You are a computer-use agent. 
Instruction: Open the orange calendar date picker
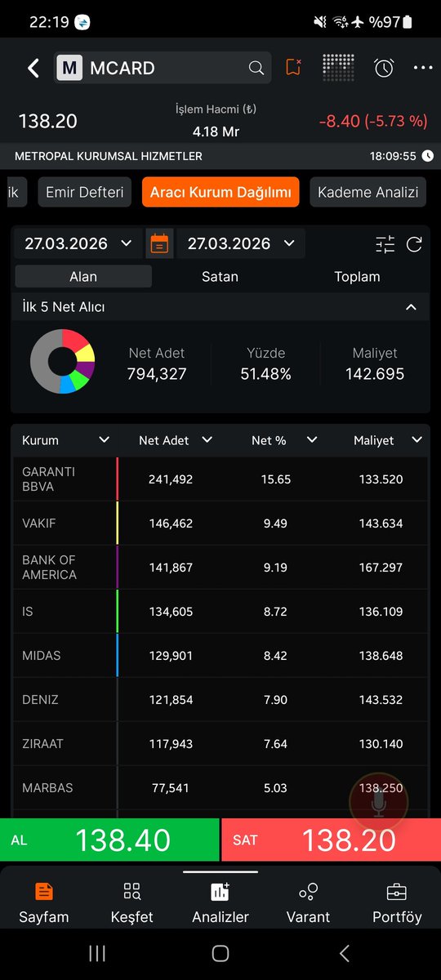[x=160, y=243]
